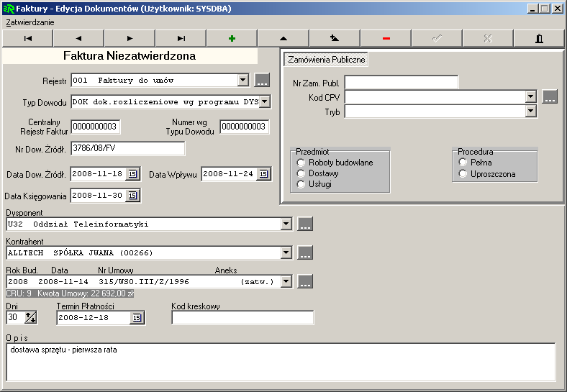Open calendar for Termin Płatności
Image resolution: width=567 pixels, height=392 pixels.
coord(137,318)
